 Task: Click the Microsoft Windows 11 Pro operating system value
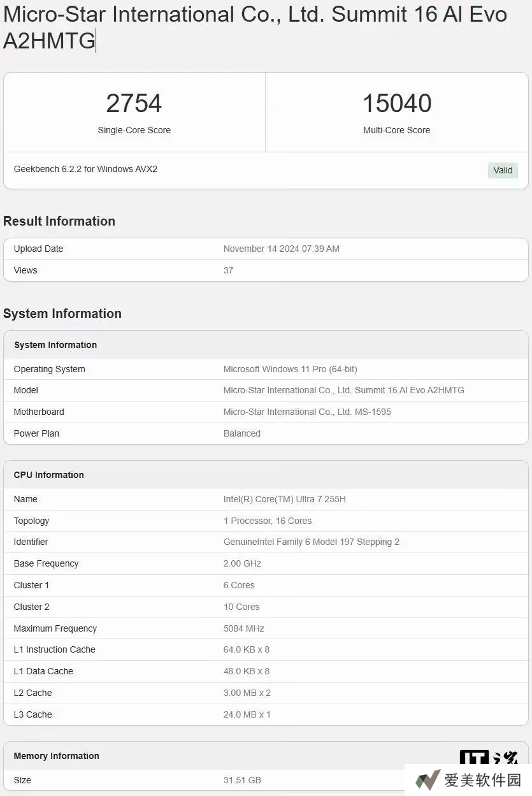(x=290, y=369)
